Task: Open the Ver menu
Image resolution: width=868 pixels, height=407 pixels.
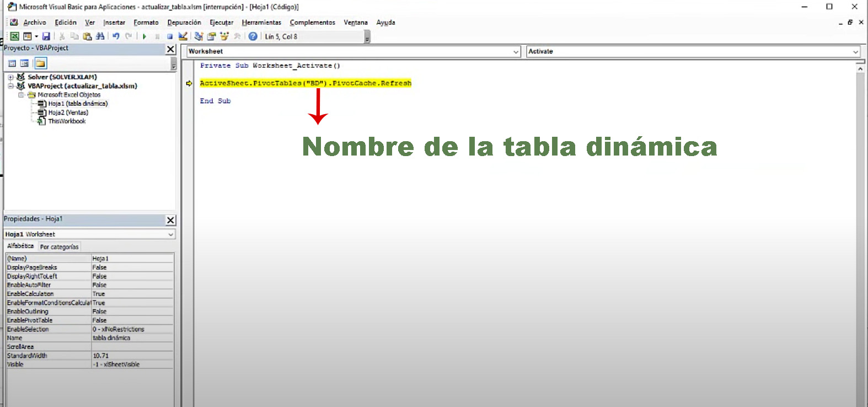Action: pyautogui.click(x=90, y=23)
